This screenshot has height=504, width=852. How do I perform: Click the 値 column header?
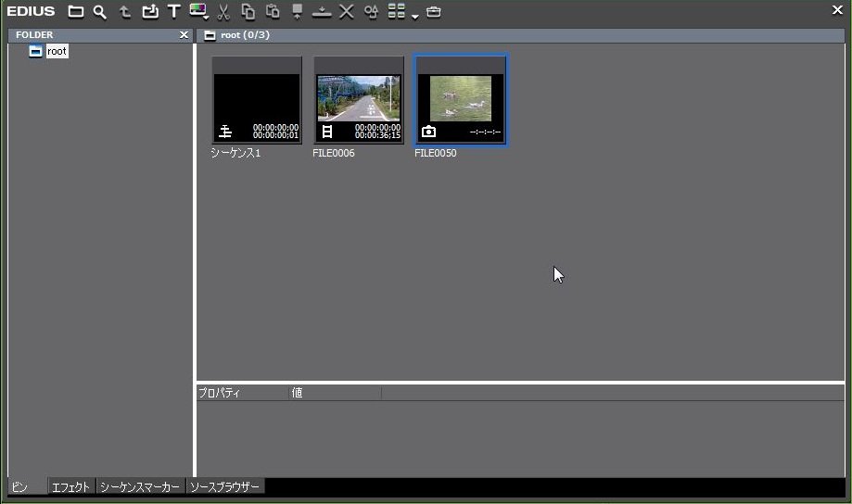coord(336,393)
